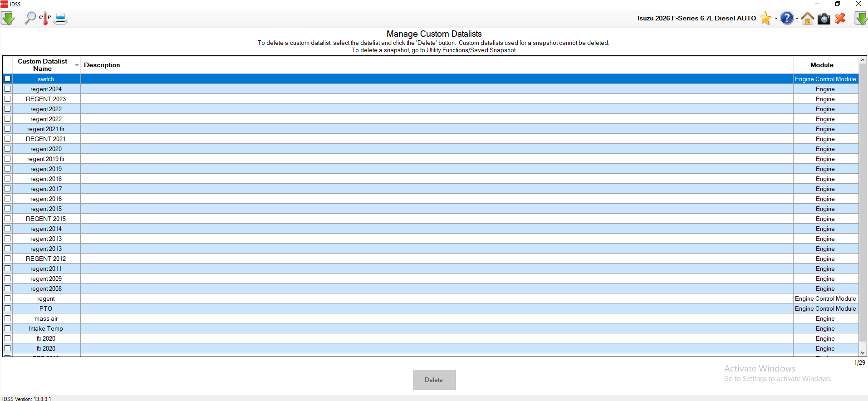Click the 'Engine' module cell for regent 2024
Viewport: 868px width, 401px height.
tap(825, 89)
